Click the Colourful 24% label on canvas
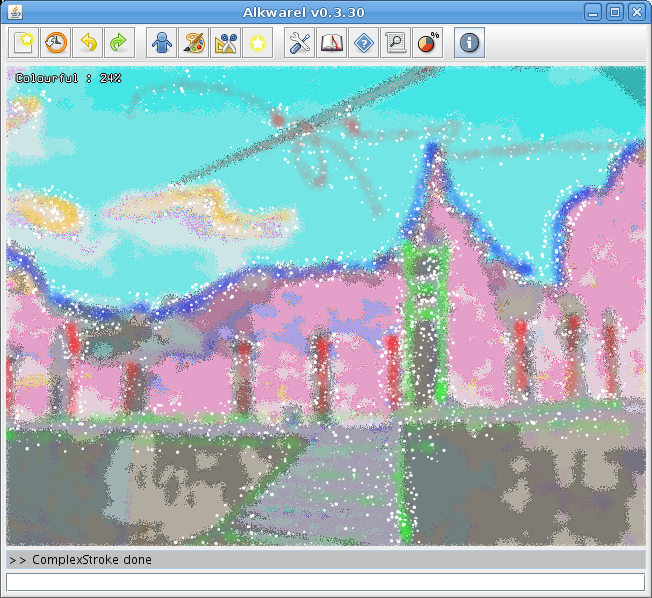 pyautogui.click(x=68, y=77)
